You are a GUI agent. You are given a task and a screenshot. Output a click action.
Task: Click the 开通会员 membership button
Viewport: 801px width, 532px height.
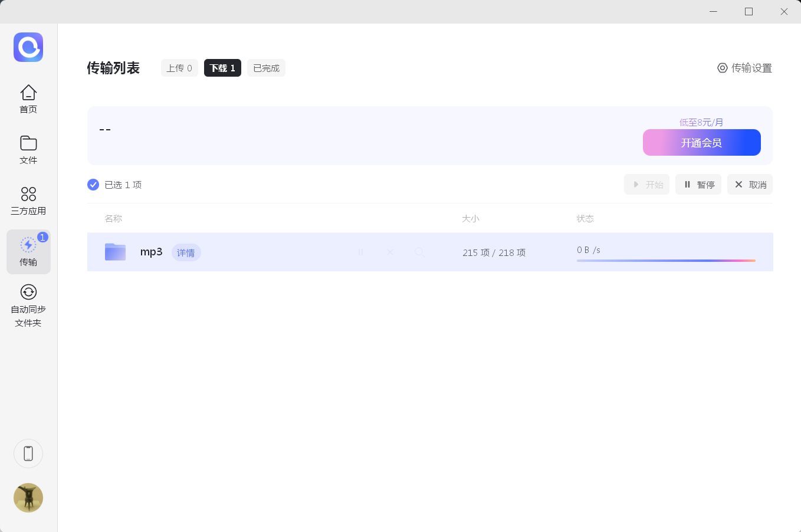[702, 143]
